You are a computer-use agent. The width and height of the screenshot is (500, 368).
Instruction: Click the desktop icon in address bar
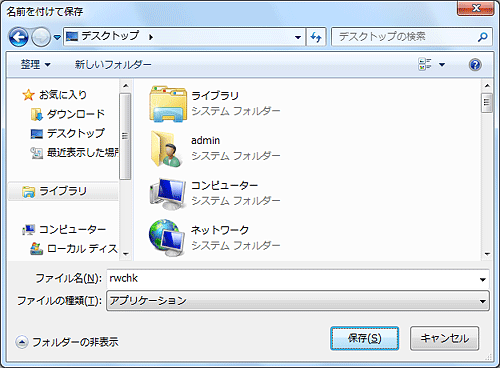pyautogui.click(x=72, y=37)
